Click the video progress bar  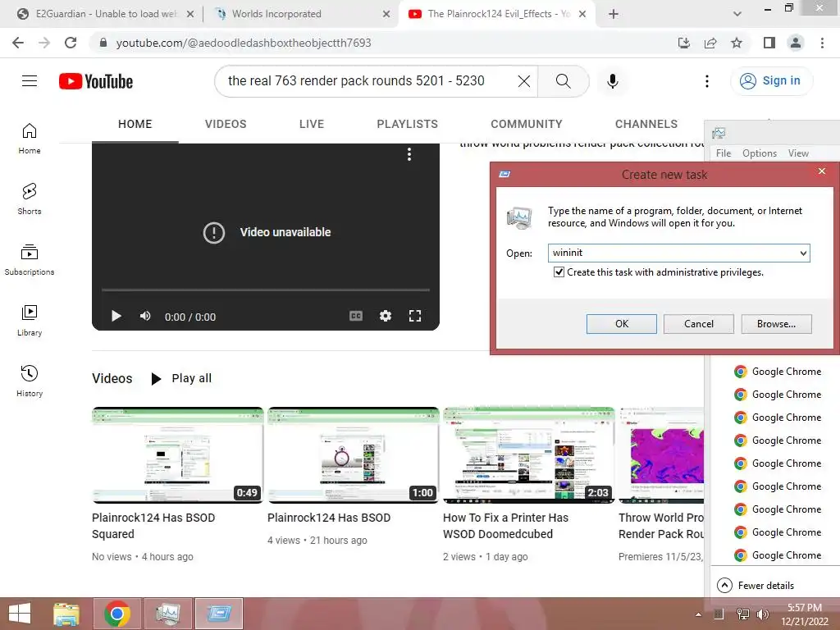[266, 290]
